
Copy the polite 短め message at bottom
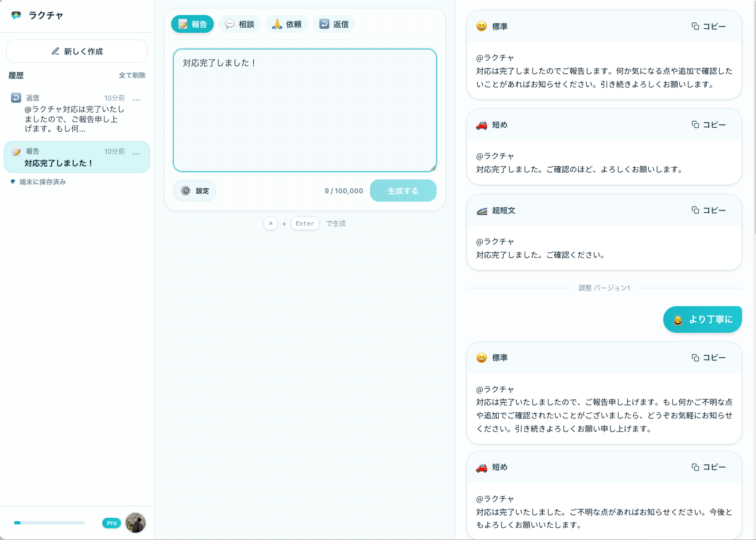[x=708, y=467]
